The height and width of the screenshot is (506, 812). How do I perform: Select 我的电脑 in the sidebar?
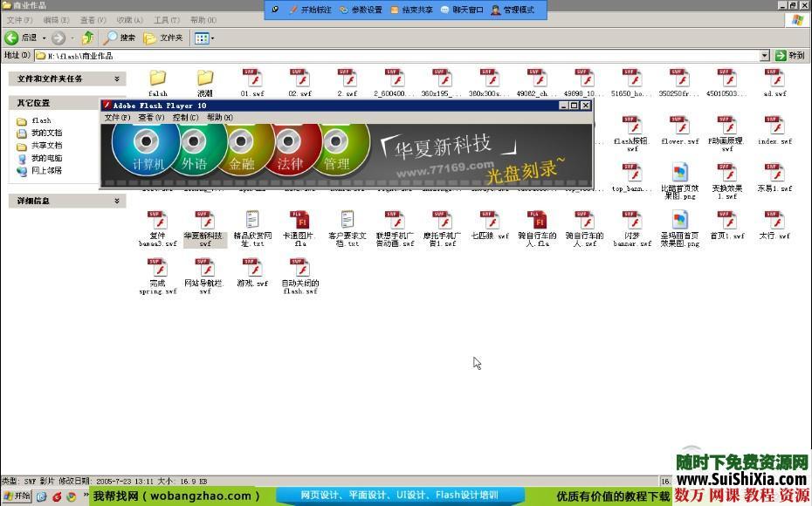tap(46, 159)
